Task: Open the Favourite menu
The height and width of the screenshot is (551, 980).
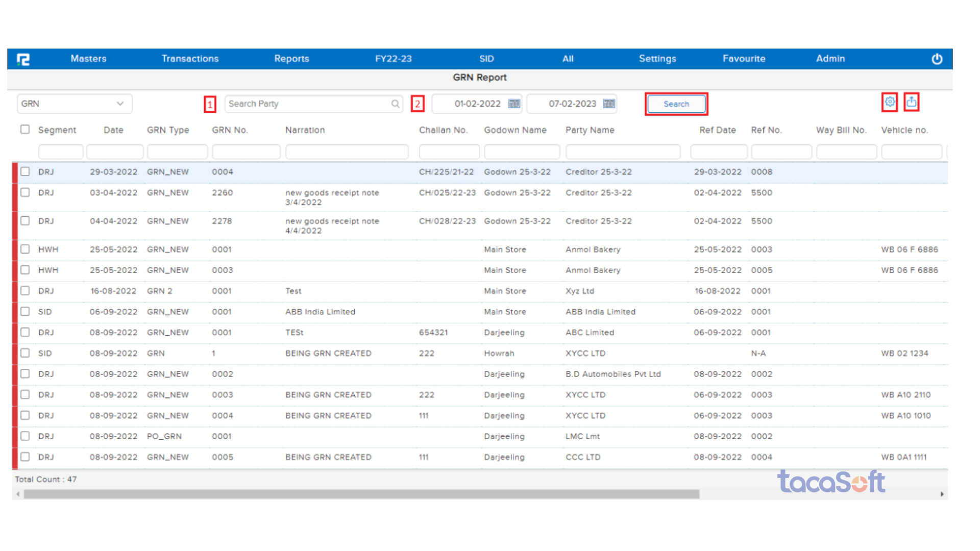Action: coord(744,59)
